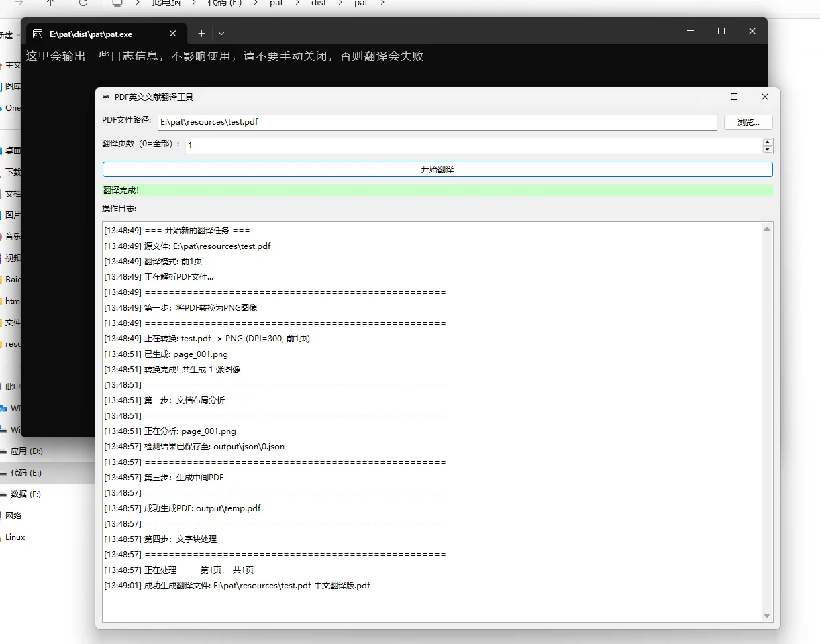Click log line 翻译模式: 前1页
The image size is (820, 644).
tap(153, 262)
